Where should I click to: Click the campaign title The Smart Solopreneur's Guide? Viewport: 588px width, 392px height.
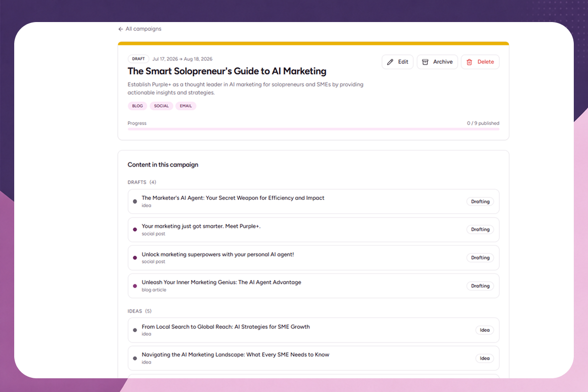227,71
